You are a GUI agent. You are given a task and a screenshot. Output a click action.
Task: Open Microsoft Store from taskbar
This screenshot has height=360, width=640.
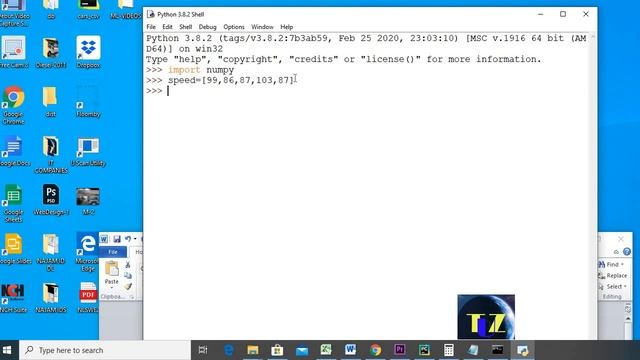(277, 350)
